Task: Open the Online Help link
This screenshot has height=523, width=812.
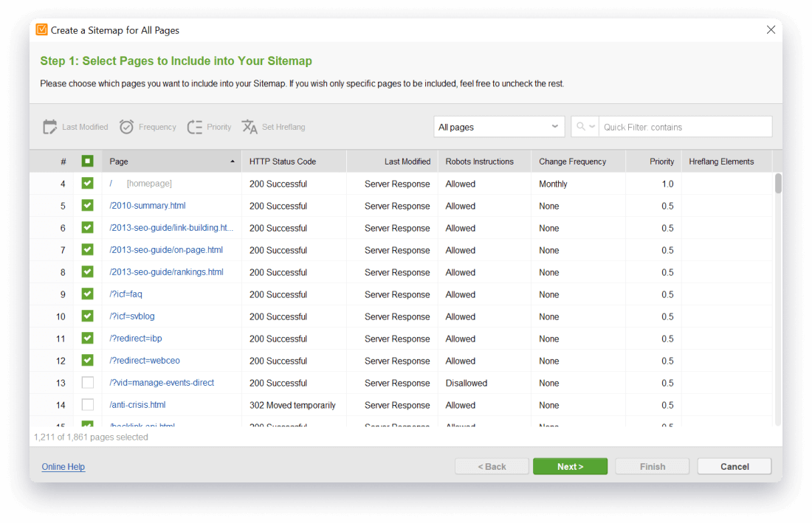Action: click(x=63, y=467)
